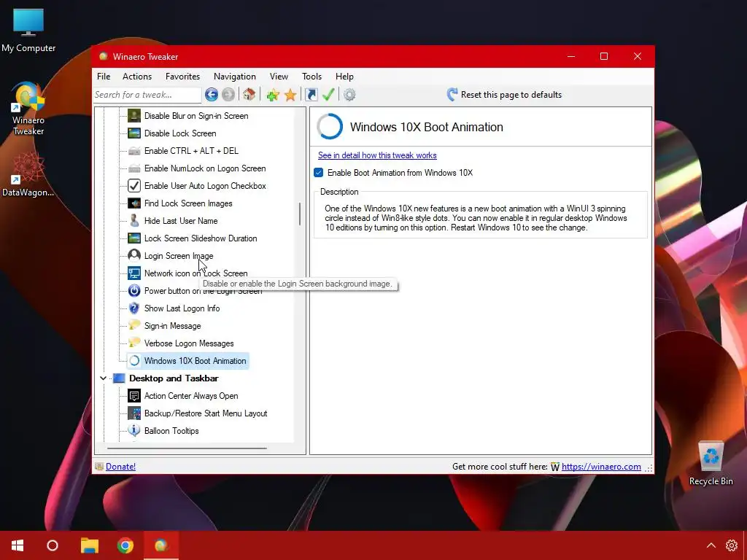This screenshot has height=560, width=747.
Task: Select Disable Lock Screen text
Action: point(180,133)
